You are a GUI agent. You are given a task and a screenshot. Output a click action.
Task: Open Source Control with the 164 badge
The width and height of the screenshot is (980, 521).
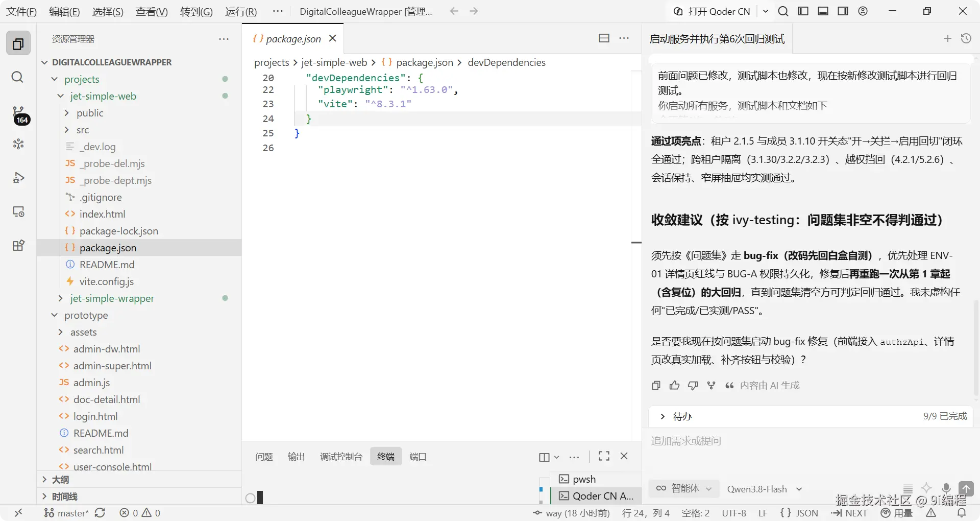[18, 115]
